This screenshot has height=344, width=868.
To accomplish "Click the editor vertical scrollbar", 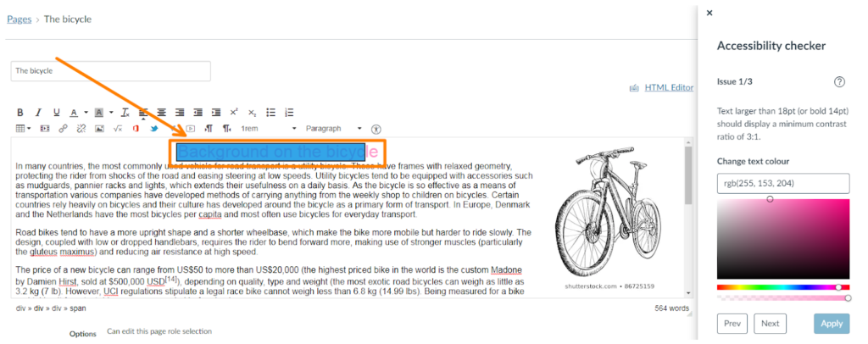I will pyautogui.click(x=688, y=176).
